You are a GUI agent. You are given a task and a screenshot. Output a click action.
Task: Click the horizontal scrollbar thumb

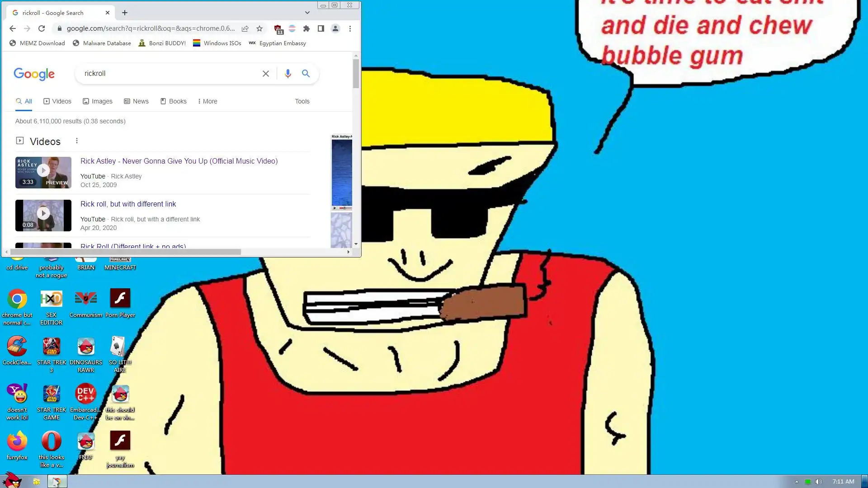(125, 252)
